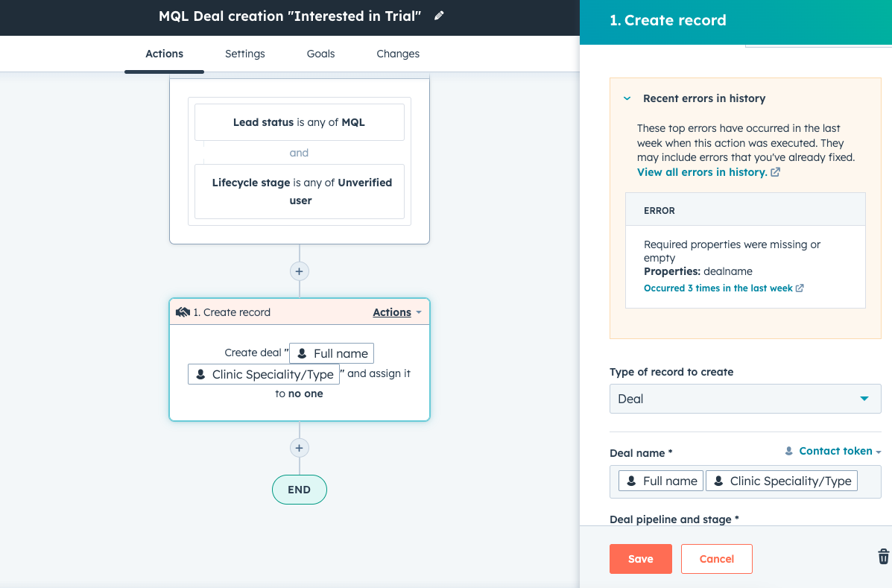This screenshot has height=588, width=892.
Task: Click the plus icon below the Create record action
Action: click(x=299, y=447)
